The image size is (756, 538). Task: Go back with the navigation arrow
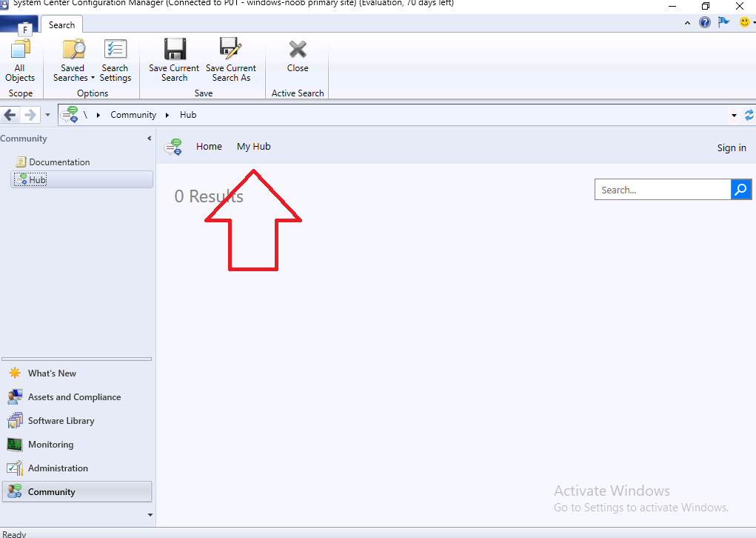click(x=10, y=115)
